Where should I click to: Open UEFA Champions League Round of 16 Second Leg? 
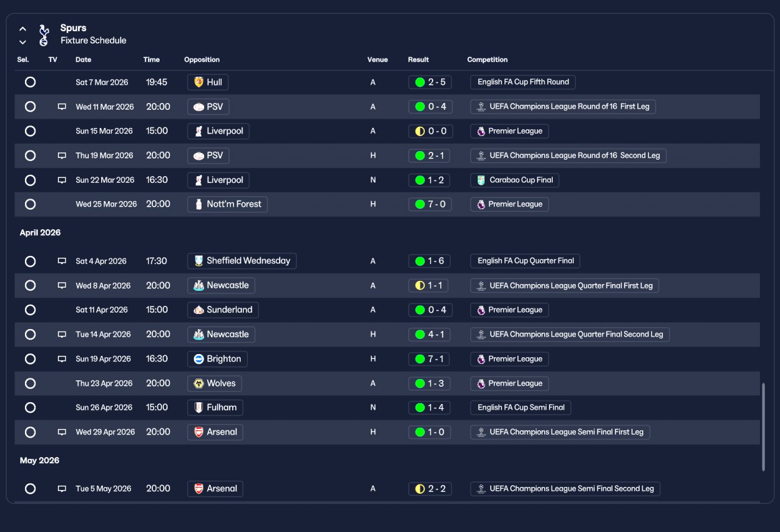(569, 155)
